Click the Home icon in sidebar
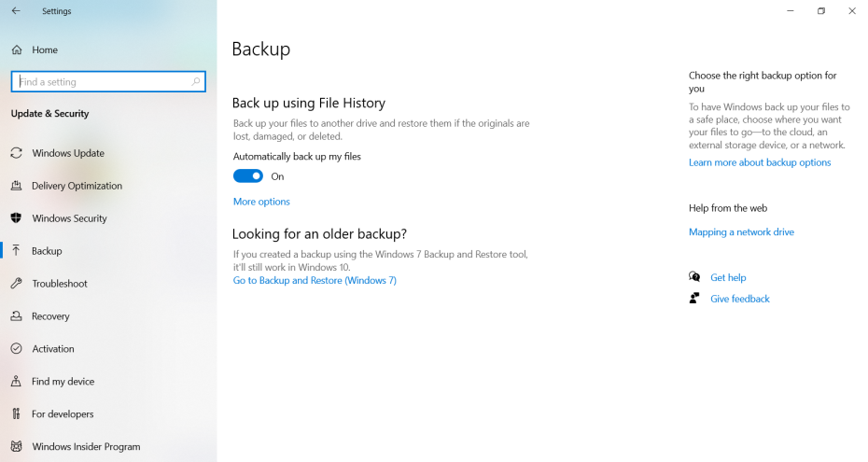868x462 pixels. (17, 49)
